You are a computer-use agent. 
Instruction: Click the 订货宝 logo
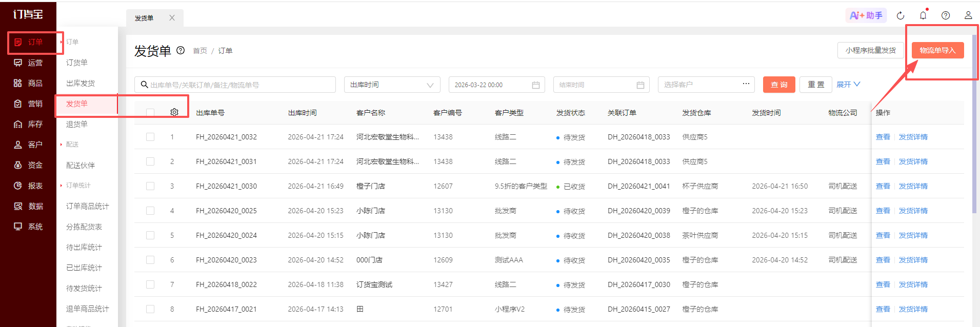[28, 14]
